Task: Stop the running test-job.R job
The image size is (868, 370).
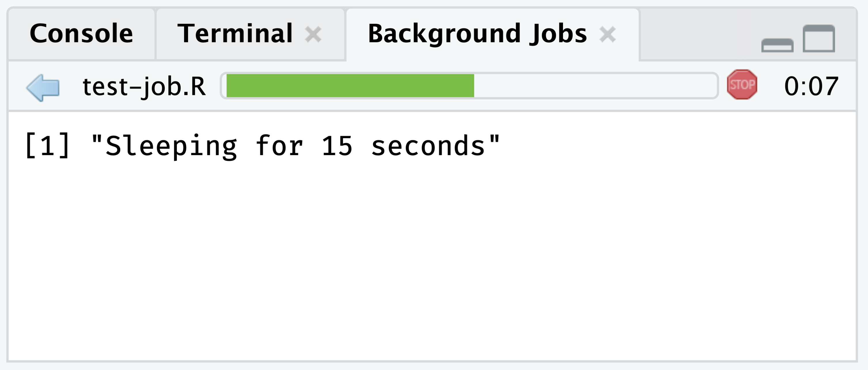Action: pos(742,85)
